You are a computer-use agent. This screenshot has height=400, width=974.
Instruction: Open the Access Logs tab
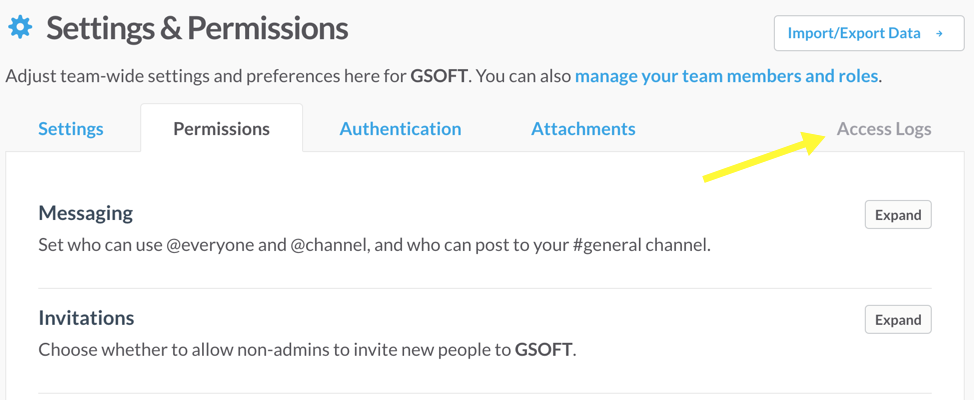tap(884, 129)
